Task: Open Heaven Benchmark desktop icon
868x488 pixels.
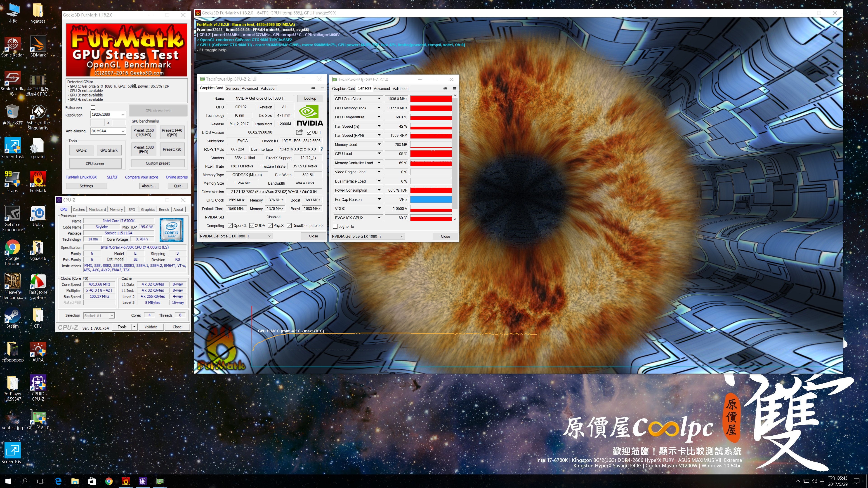Action: tap(12, 286)
